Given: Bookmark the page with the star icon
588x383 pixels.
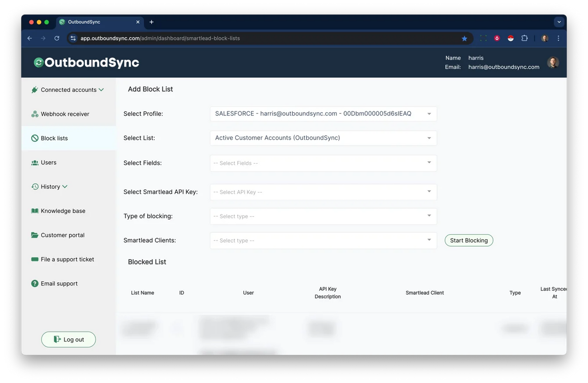Looking at the screenshot, I should 465,38.
